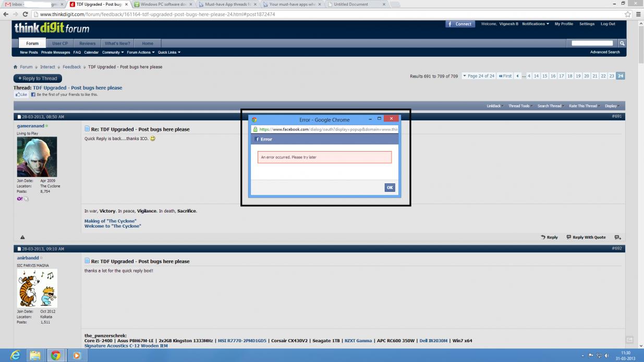Image resolution: width=644 pixels, height=362 pixels.
Task: Open Internet Explorer from the taskbar
Action: tap(15, 355)
